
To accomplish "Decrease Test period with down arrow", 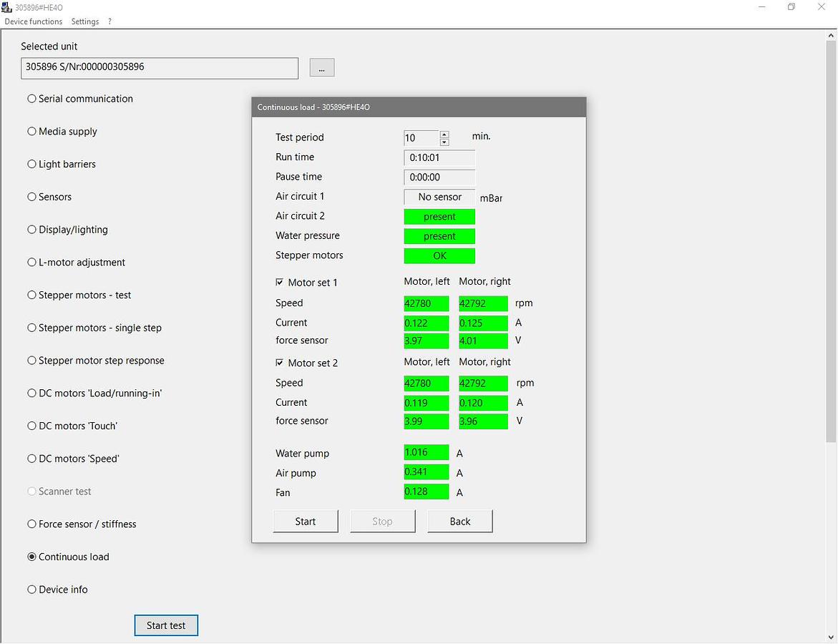I will (444, 142).
